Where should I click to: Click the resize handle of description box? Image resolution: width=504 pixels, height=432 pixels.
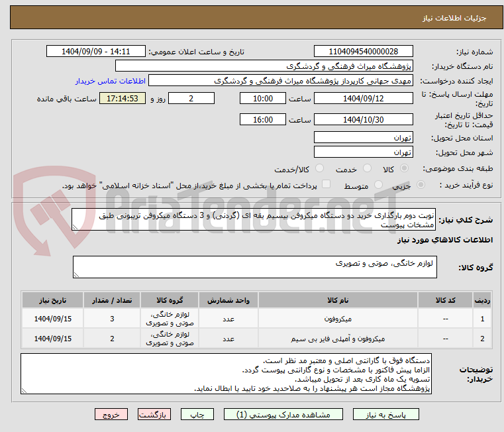[75, 227]
